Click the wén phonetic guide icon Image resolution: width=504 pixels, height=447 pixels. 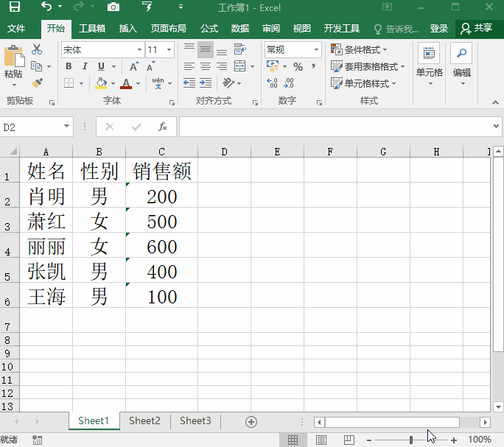(x=158, y=83)
